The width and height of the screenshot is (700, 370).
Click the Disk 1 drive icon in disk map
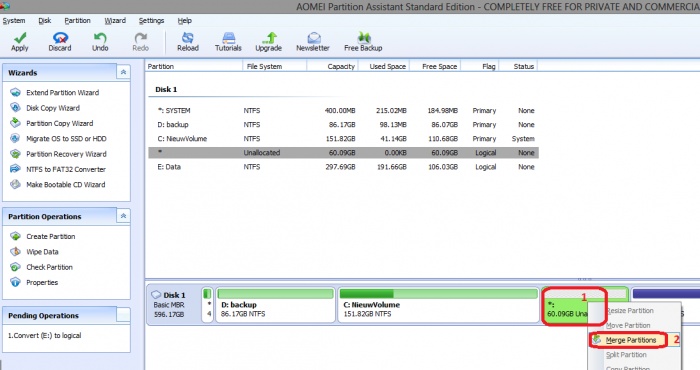pos(156,295)
